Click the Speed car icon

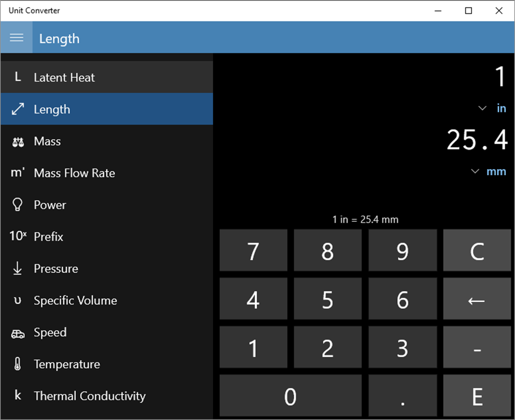coord(18,333)
